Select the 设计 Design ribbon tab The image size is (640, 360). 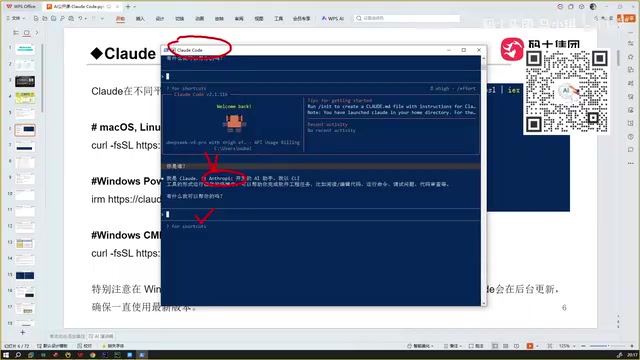click(160, 19)
